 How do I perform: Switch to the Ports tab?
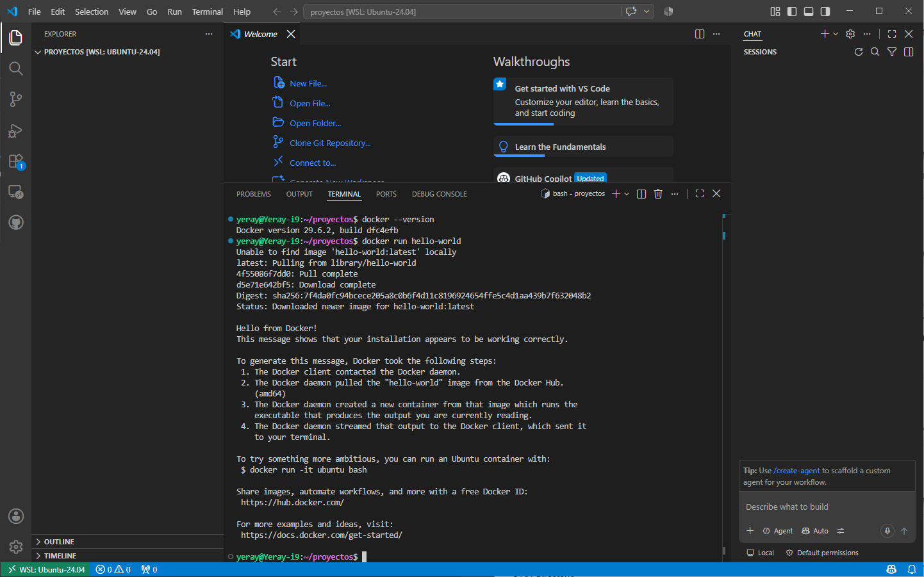386,194
